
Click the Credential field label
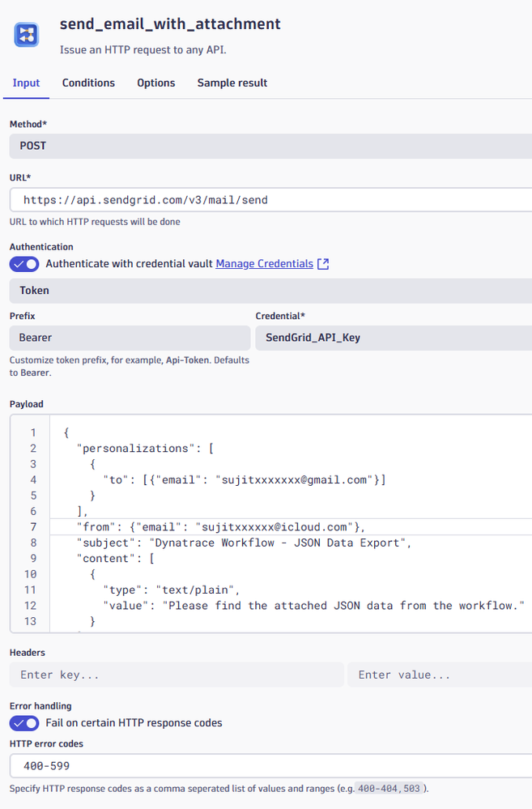tap(280, 316)
